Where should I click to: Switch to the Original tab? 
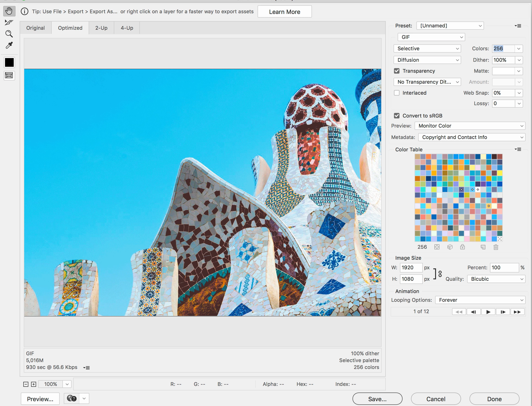coord(35,28)
